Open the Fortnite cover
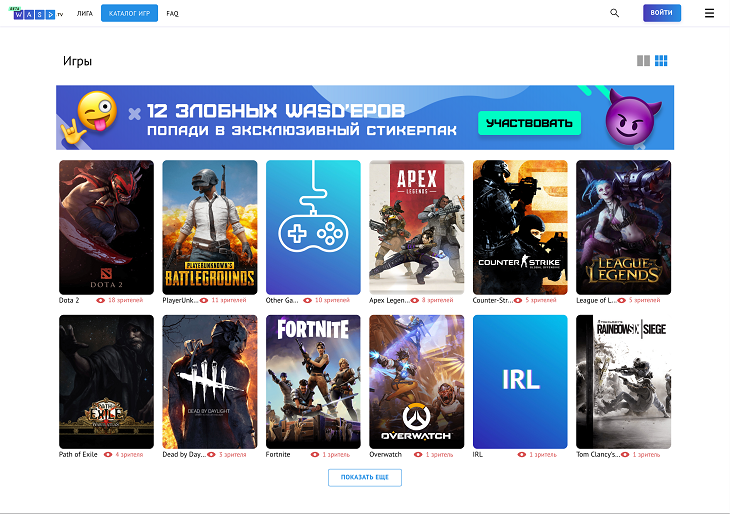730x514 pixels. tap(313, 382)
